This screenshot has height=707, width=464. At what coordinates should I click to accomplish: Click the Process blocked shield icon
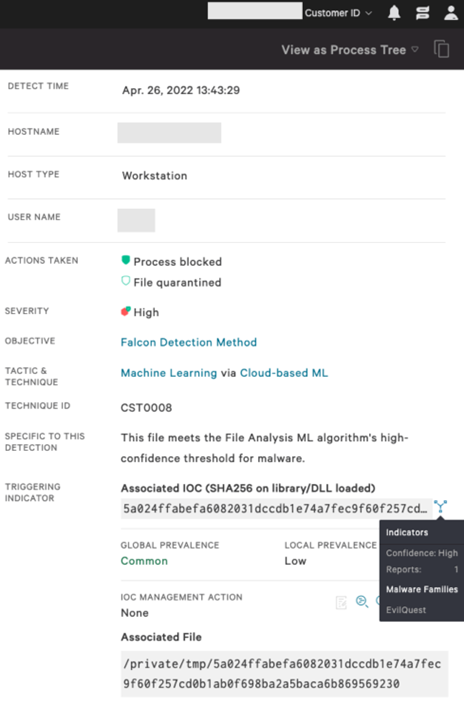[x=126, y=260]
